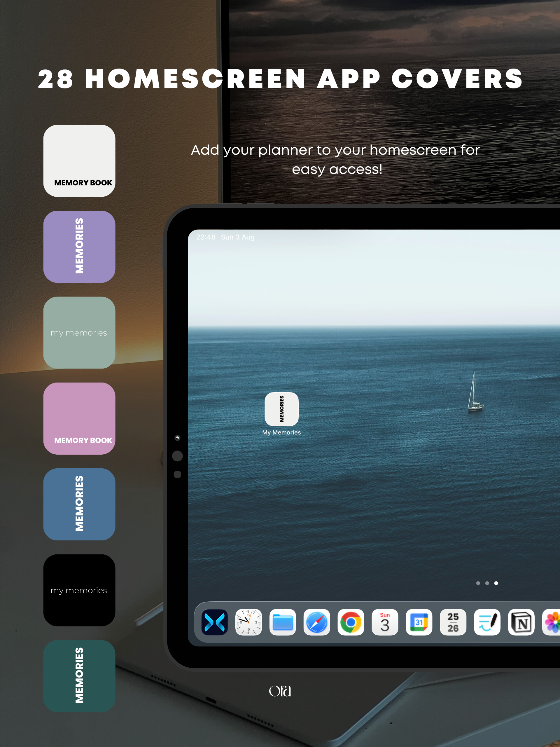560x747 pixels.
Task: Open the blue X dock app
Action: click(x=214, y=622)
